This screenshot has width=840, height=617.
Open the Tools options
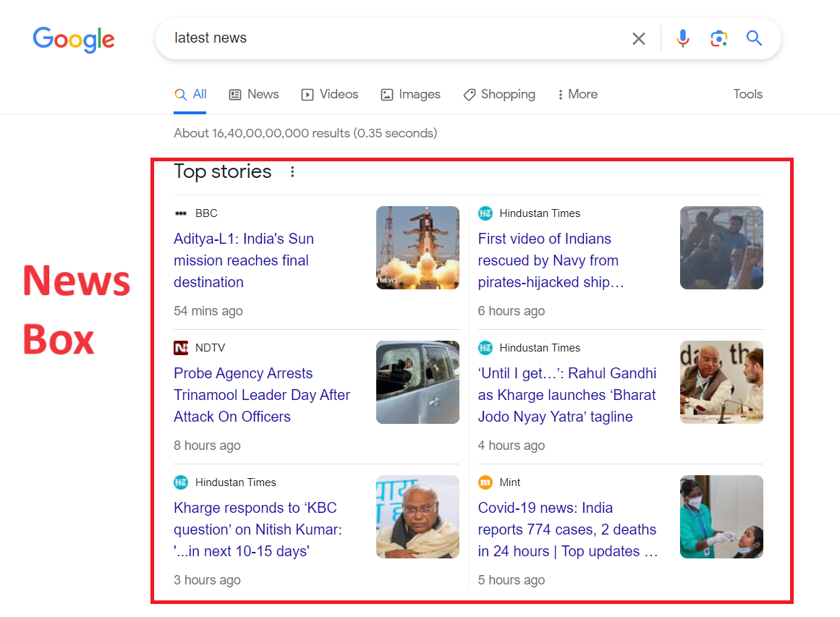[x=747, y=94]
